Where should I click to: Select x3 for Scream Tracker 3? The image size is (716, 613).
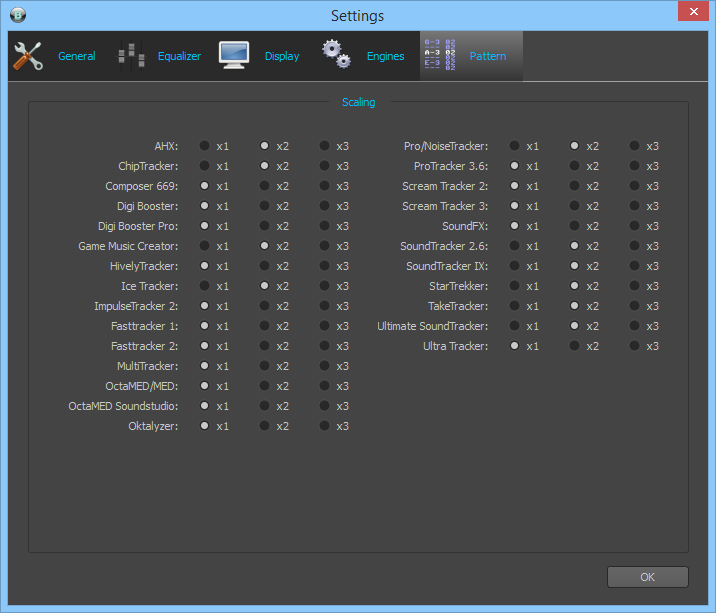[x=634, y=206]
